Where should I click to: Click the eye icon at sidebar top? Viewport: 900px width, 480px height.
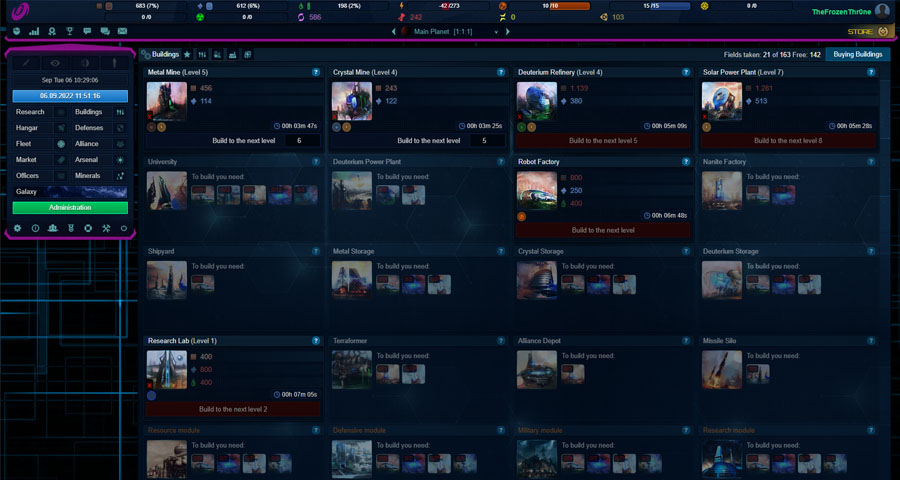(x=55, y=63)
